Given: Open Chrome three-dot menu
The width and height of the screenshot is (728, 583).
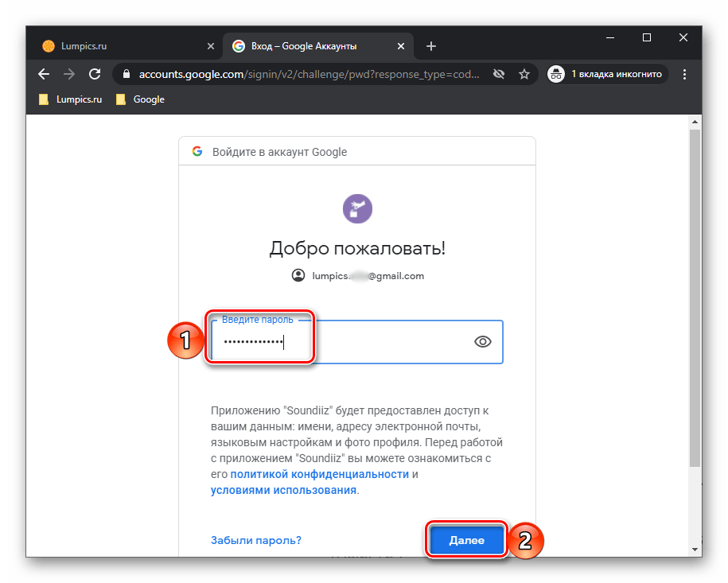Looking at the screenshot, I should click(685, 74).
